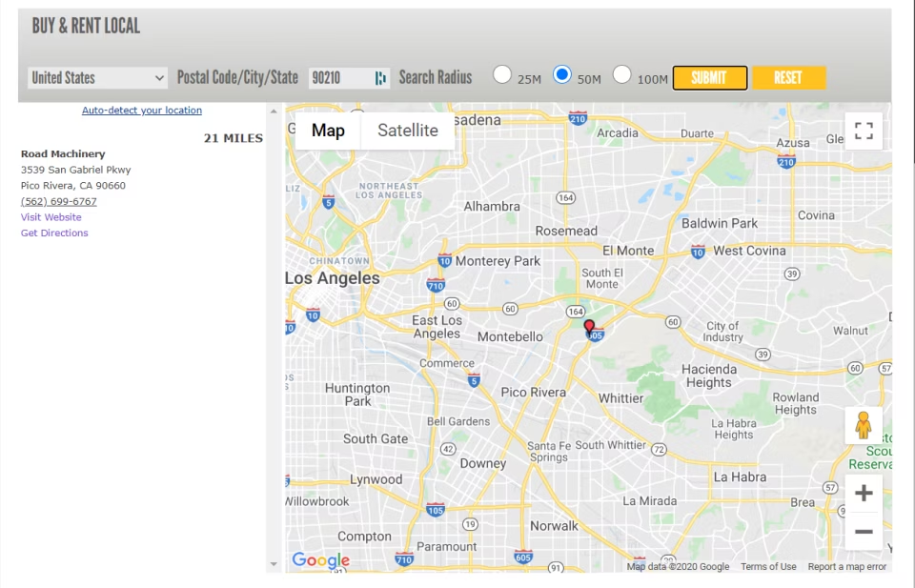Open Visit Website link
This screenshot has width=915, height=588.
coord(51,217)
